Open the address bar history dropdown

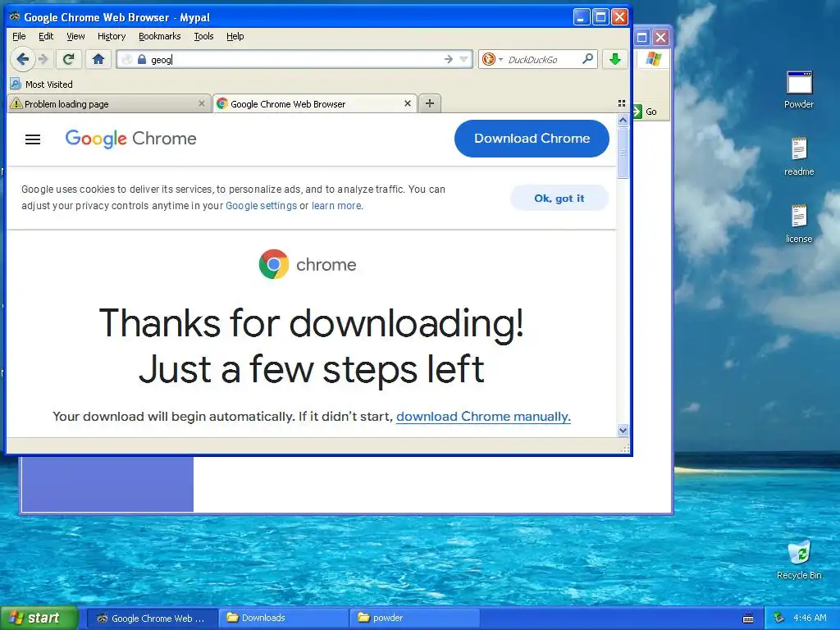[464, 59]
